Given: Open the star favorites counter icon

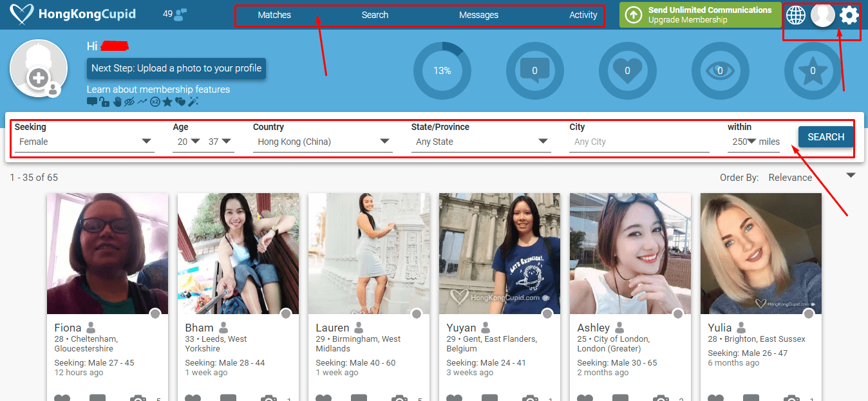Looking at the screenshot, I should tap(813, 71).
